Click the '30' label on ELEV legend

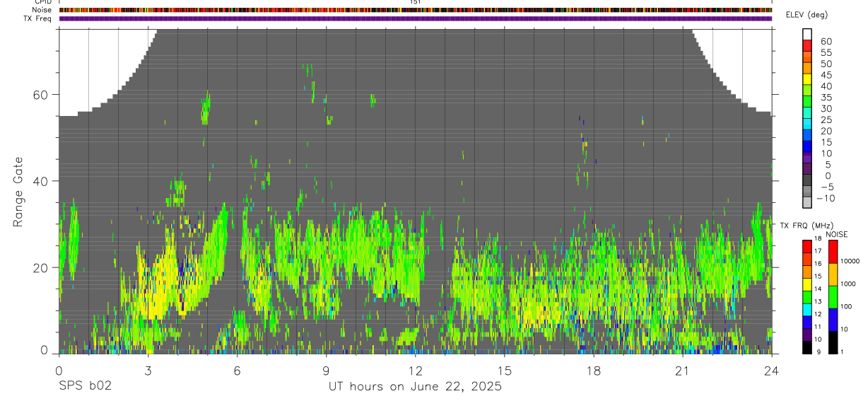[825, 108]
